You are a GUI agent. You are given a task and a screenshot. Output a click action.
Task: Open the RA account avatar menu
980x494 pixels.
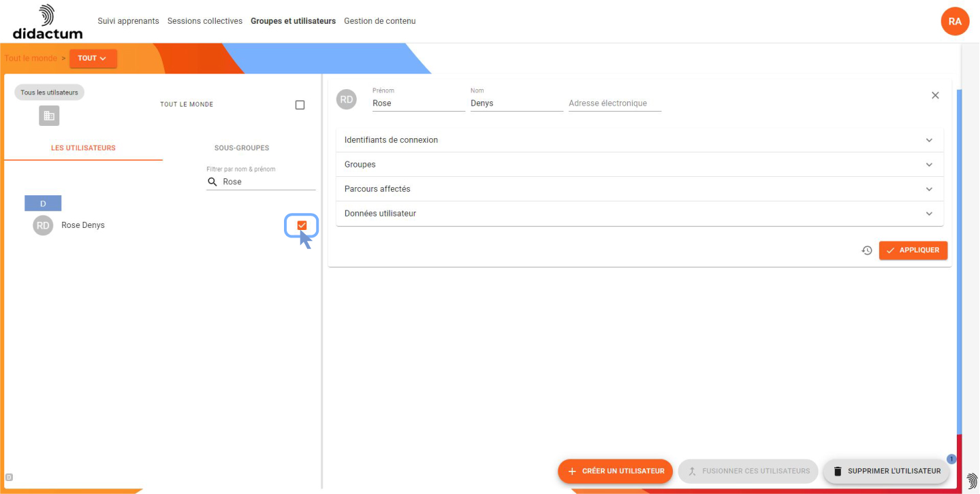coord(955,21)
